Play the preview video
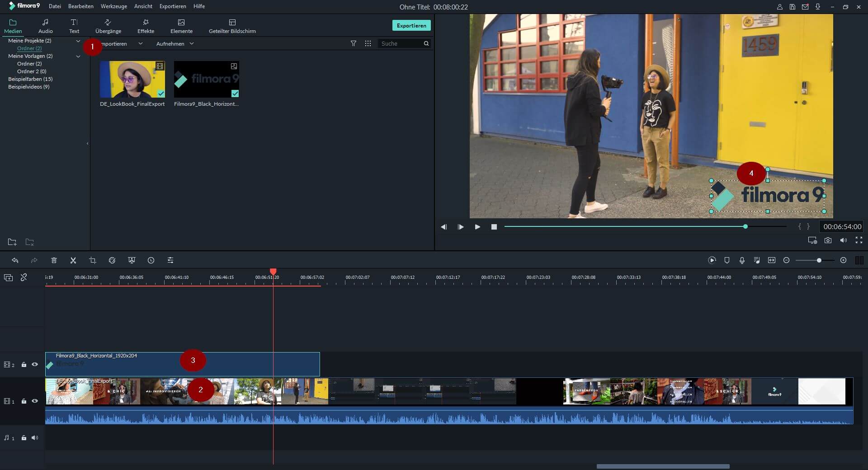The height and width of the screenshot is (470, 868). coord(477,227)
